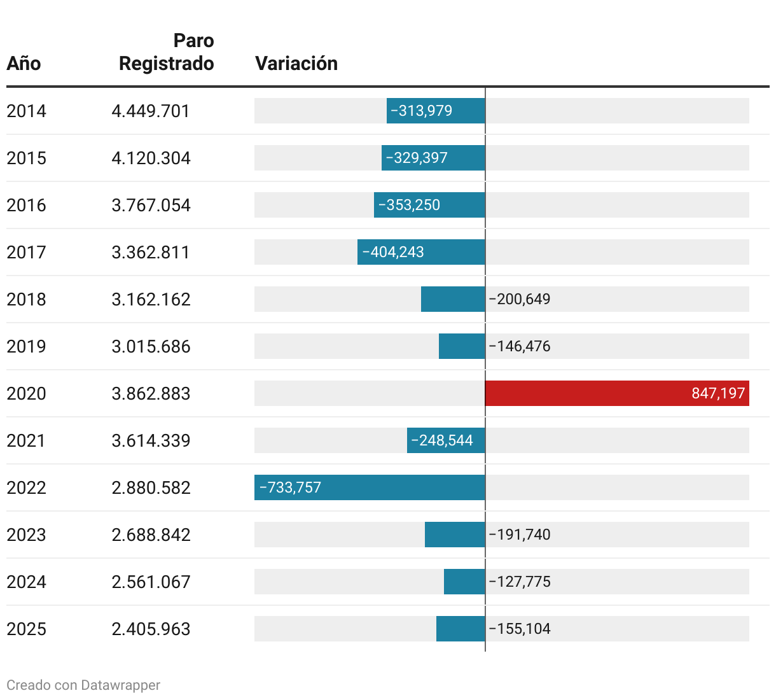Click the red 847,197 bar for 2020
776x700 pixels.
click(x=616, y=393)
